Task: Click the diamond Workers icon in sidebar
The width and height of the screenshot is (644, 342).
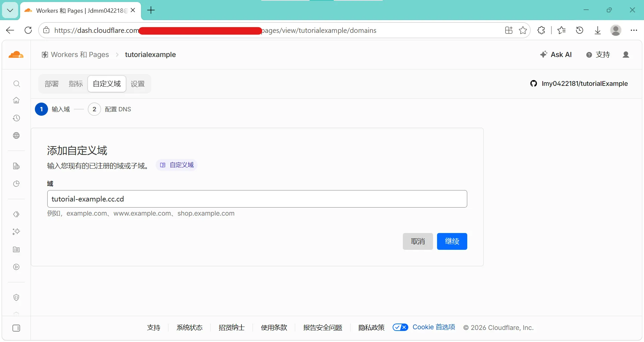Action: [16, 214]
